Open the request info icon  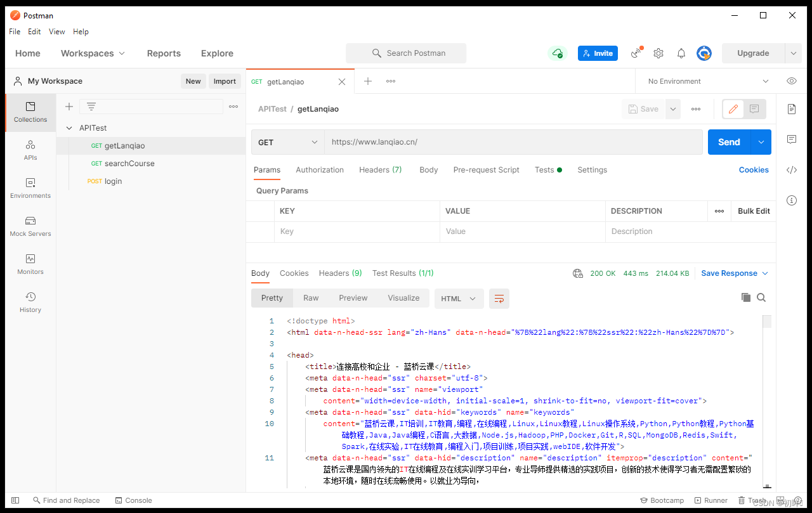click(791, 200)
